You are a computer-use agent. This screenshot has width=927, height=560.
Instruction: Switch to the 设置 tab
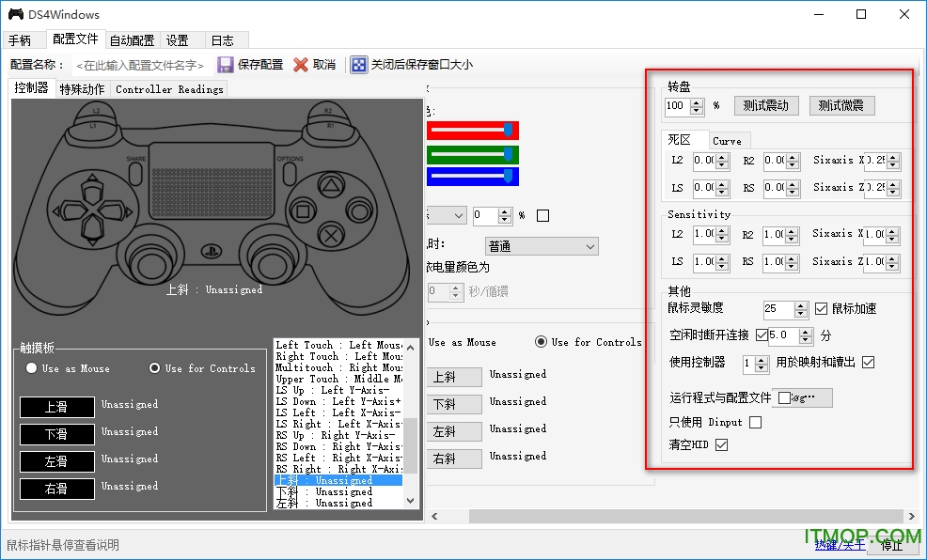179,40
